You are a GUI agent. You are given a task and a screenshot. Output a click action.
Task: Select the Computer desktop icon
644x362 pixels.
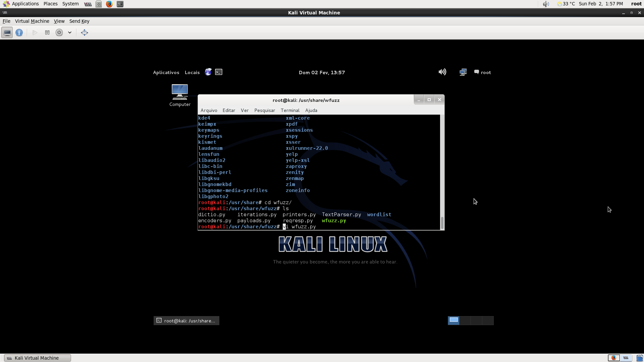pyautogui.click(x=180, y=96)
